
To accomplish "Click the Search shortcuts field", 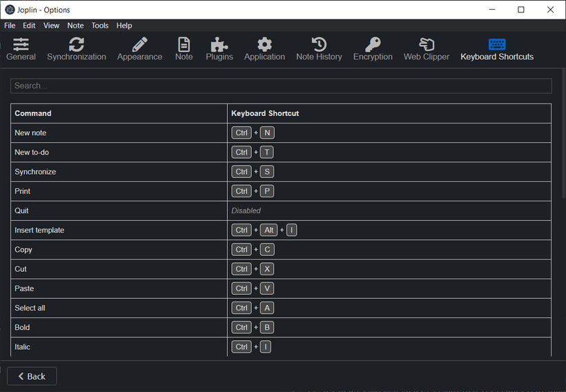I will [x=281, y=86].
